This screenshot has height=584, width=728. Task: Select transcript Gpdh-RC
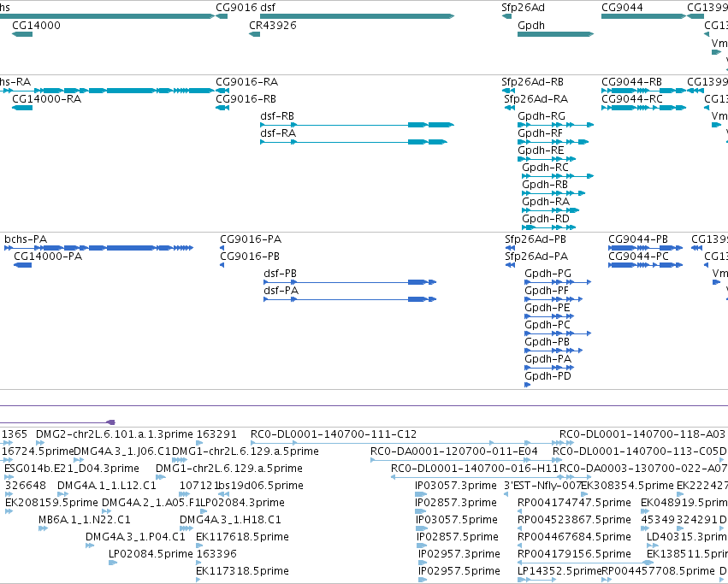click(x=545, y=168)
